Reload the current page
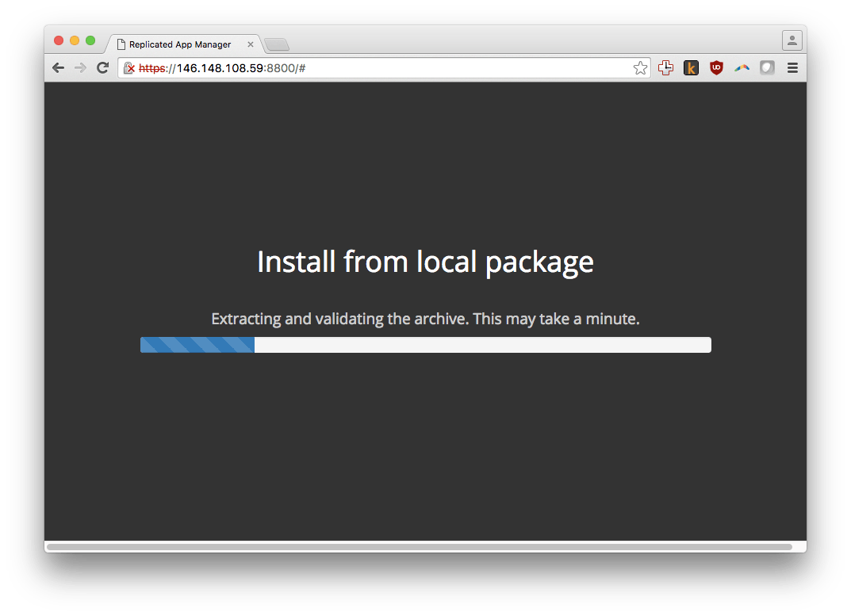This screenshot has width=851, height=616. pyautogui.click(x=102, y=68)
